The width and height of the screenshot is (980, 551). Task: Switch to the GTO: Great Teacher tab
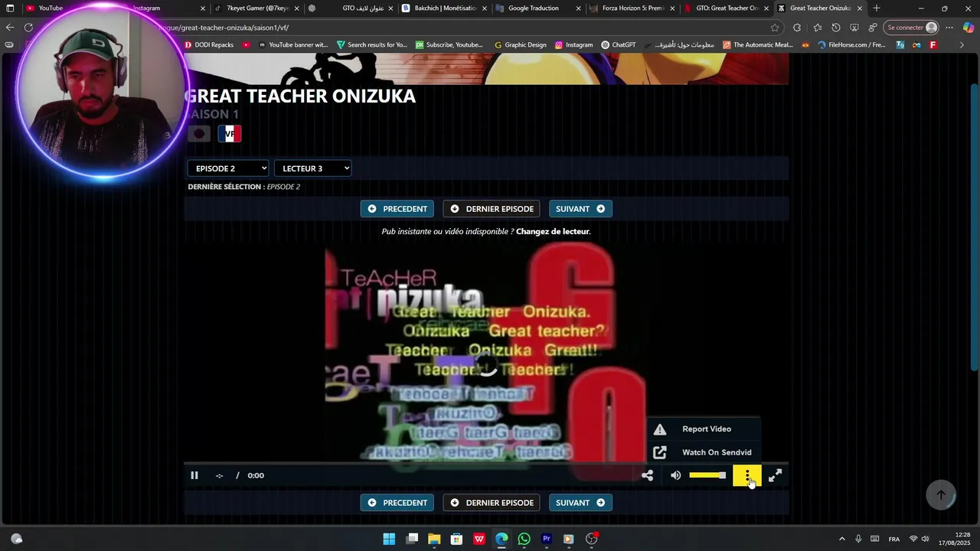pos(726,8)
